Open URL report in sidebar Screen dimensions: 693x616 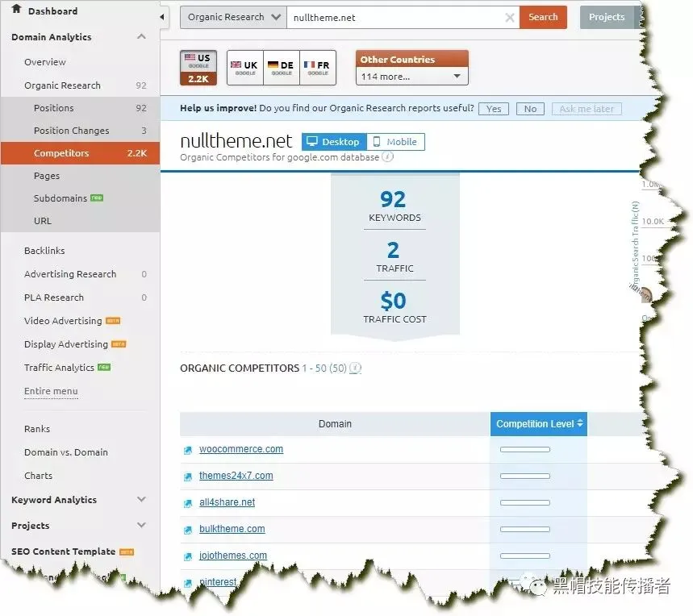(43, 221)
